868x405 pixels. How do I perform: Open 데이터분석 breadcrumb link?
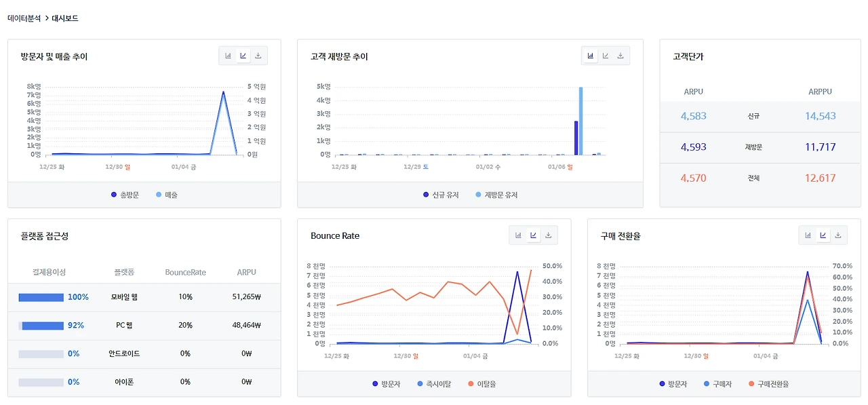pyautogui.click(x=24, y=18)
